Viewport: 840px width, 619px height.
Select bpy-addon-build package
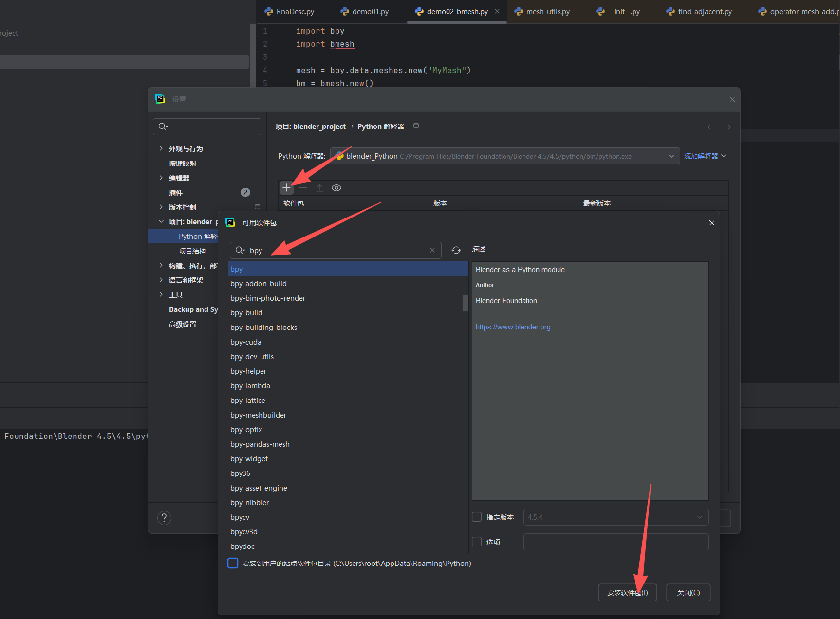(x=348, y=284)
